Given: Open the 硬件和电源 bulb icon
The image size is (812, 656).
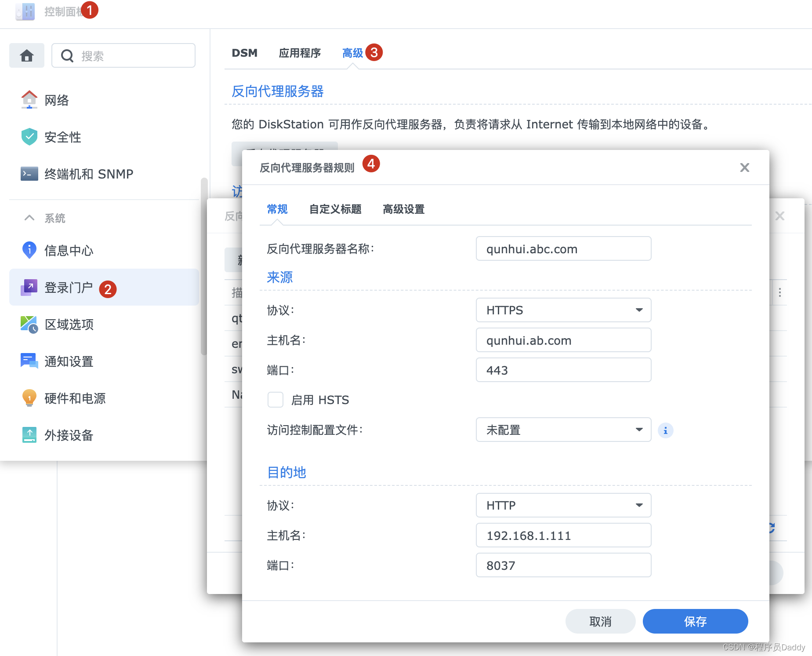Looking at the screenshot, I should click(x=29, y=398).
